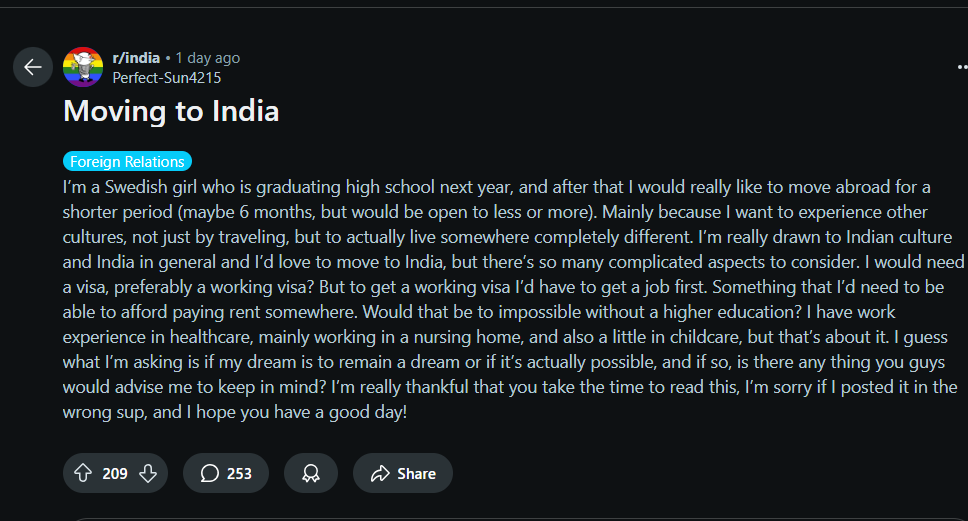Downvote the Moving to India post
Viewport: 968px width, 521px height.
tap(148, 473)
